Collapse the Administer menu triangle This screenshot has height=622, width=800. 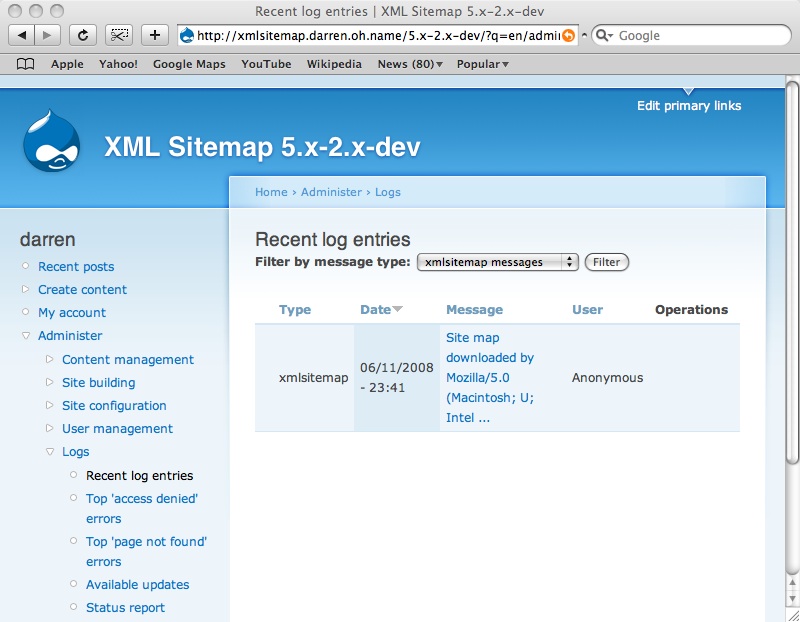coord(26,336)
